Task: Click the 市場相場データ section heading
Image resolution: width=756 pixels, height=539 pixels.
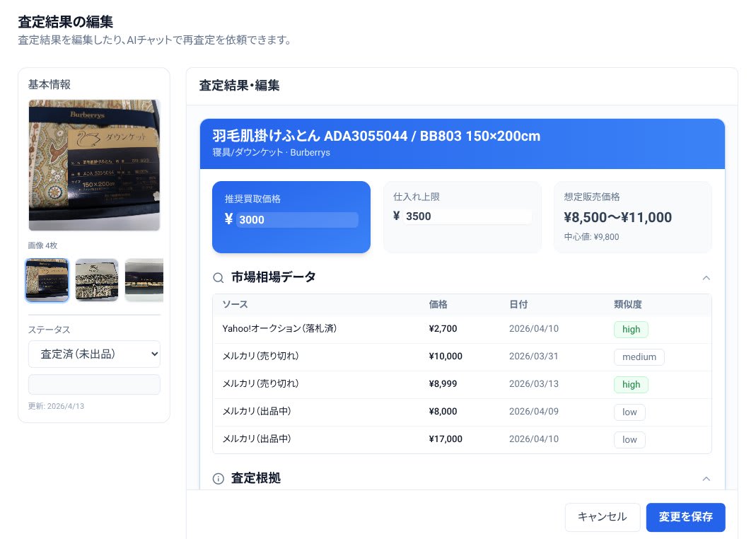Action: pyautogui.click(x=274, y=277)
